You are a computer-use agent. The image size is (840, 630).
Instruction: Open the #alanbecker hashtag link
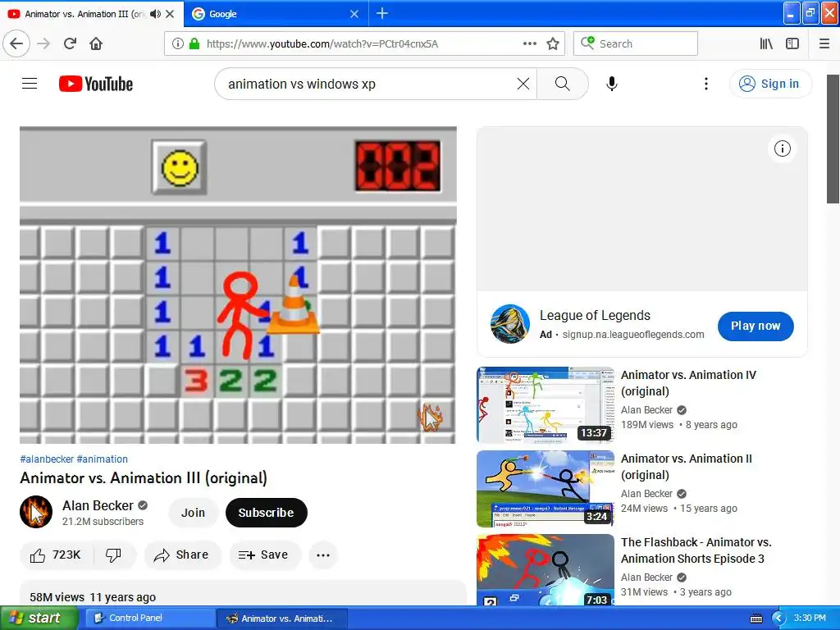click(x=47, y=459)
